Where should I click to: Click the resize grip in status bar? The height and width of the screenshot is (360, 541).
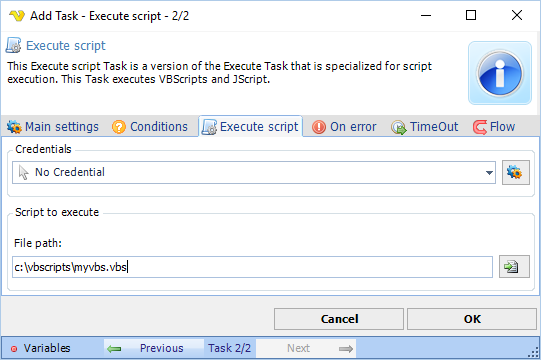click(533, 352)
